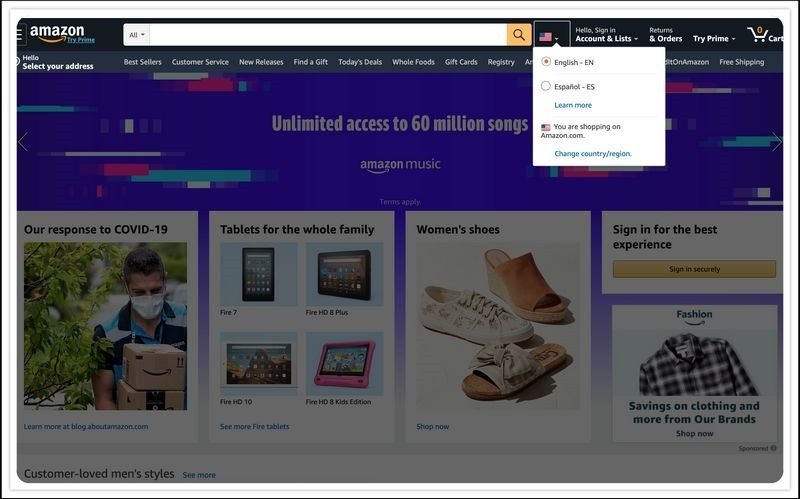Click the Amazon logo
Image resolution: width=800 pixels, height=499 pixels.
pos(57,33)
